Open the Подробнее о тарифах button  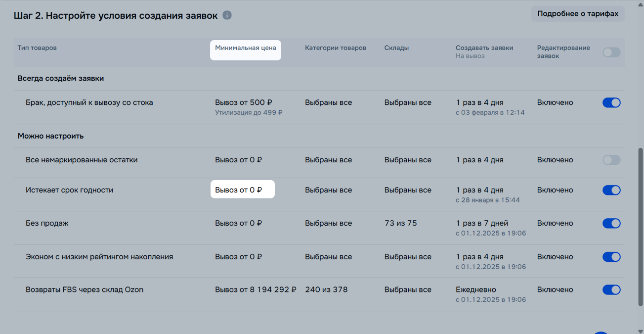pos(577,14)
